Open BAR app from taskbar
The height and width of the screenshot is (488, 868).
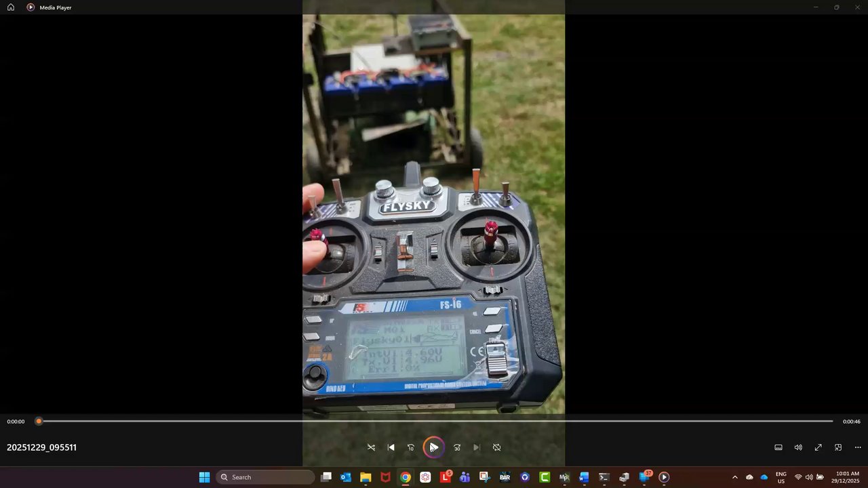click(505, 477)
